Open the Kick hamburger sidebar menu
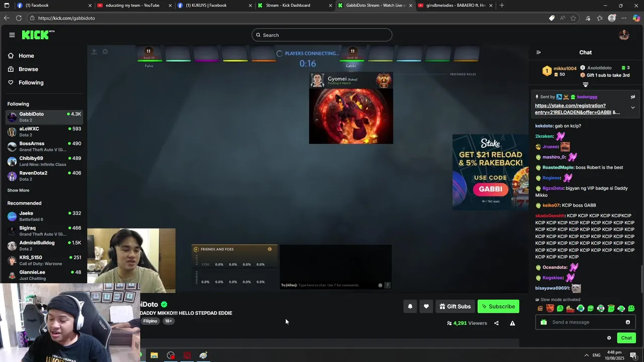The image size is (644, 362). click(x=12, y=35)
